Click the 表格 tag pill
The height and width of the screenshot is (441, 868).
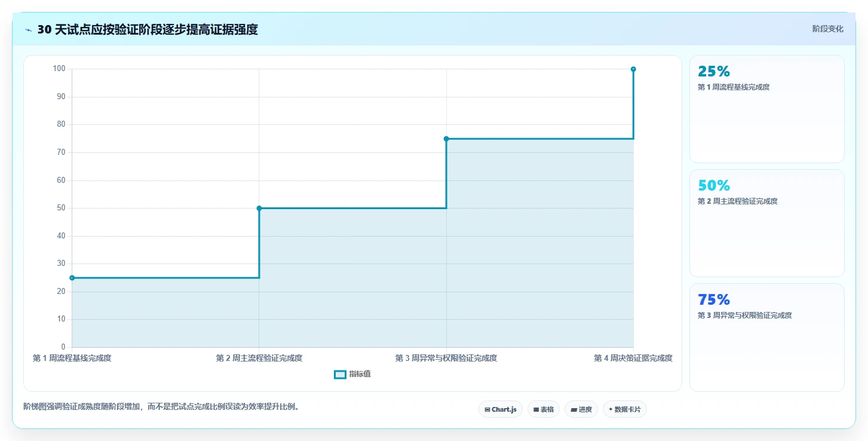[544, 409]
